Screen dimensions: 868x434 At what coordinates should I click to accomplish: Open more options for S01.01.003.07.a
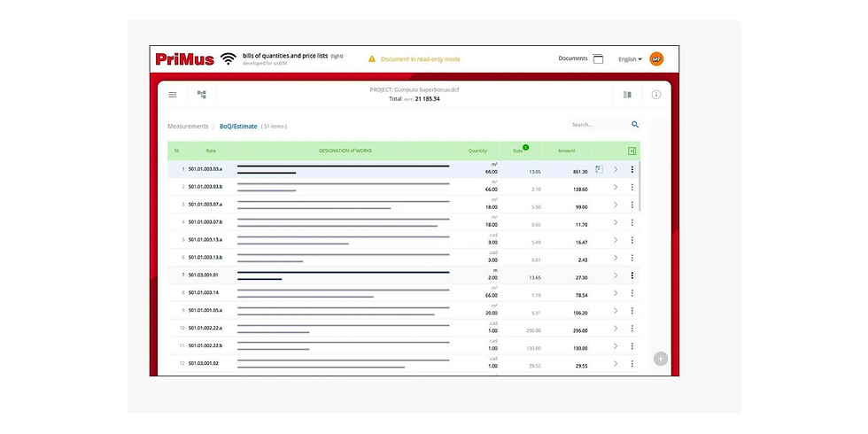[x=632, y=205]
